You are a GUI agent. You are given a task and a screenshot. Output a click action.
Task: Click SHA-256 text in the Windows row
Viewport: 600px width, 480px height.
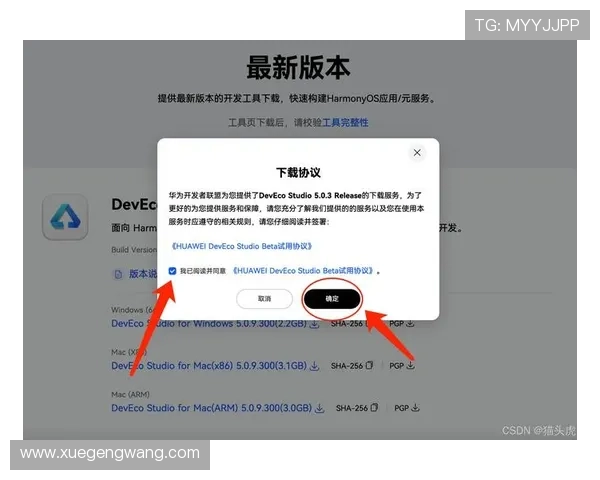point(347,324)
